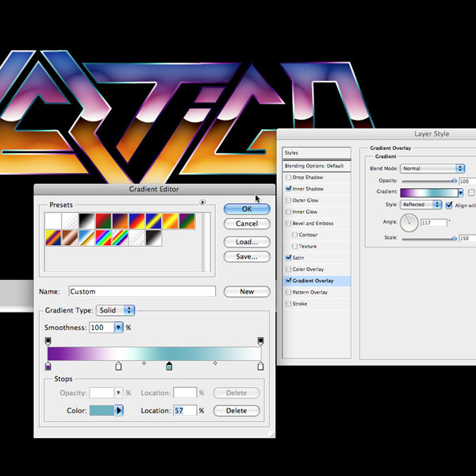Click OK in the Gradient Editor
Image resolution: width=476 pixels, height=476 pixels.
click(247, 209)
